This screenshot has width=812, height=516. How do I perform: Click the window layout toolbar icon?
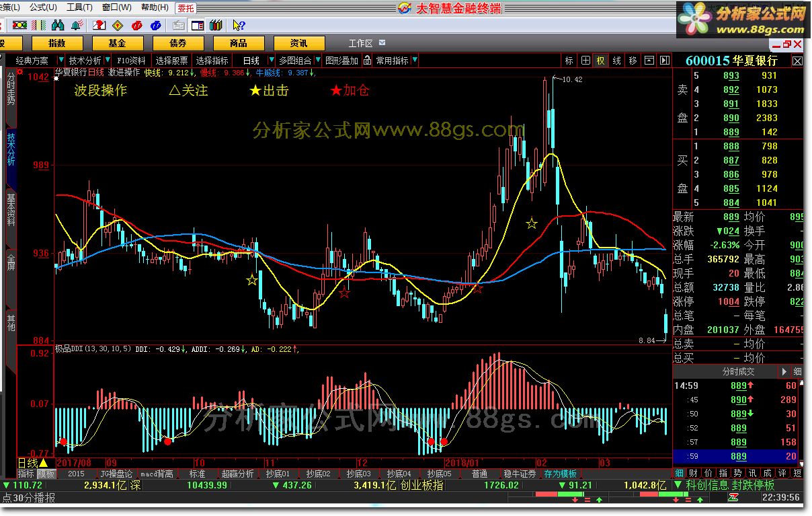[198, 25]
